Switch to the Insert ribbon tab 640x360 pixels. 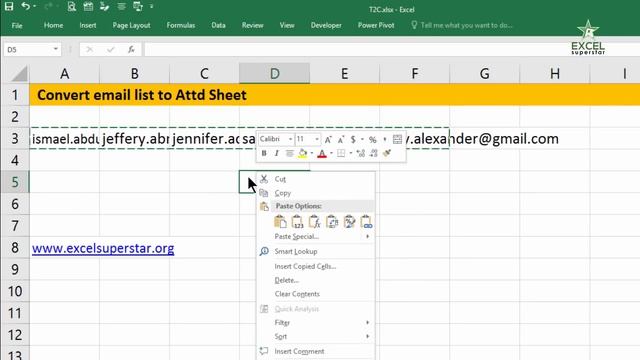(x=88, y=25)
